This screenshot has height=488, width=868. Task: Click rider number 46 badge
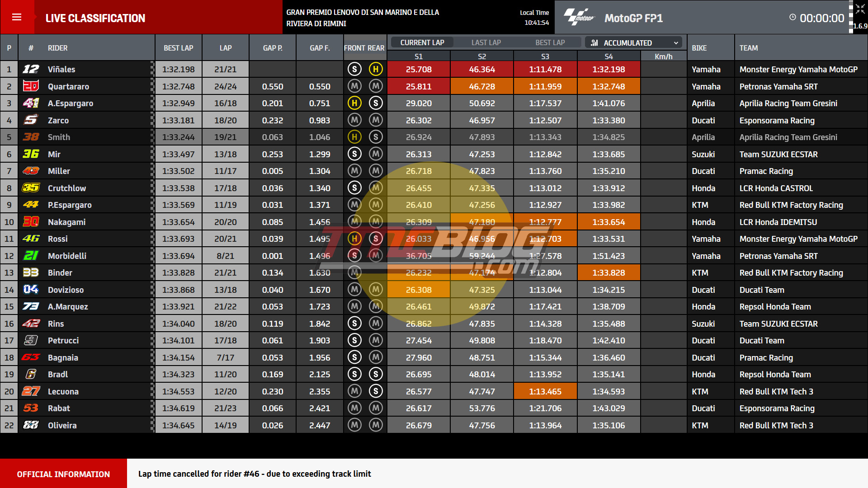pos(31,239)
